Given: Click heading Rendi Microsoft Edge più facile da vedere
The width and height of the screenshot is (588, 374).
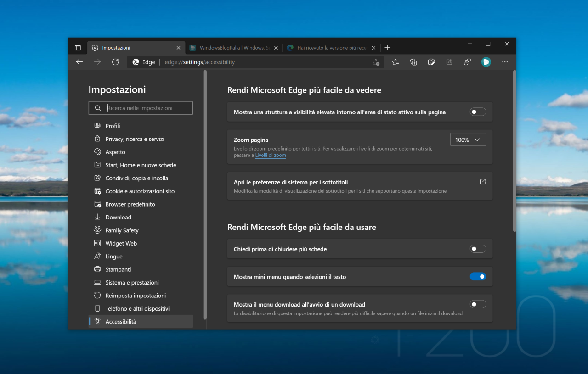Looking at the screenshot, I should tap(304, 90).
